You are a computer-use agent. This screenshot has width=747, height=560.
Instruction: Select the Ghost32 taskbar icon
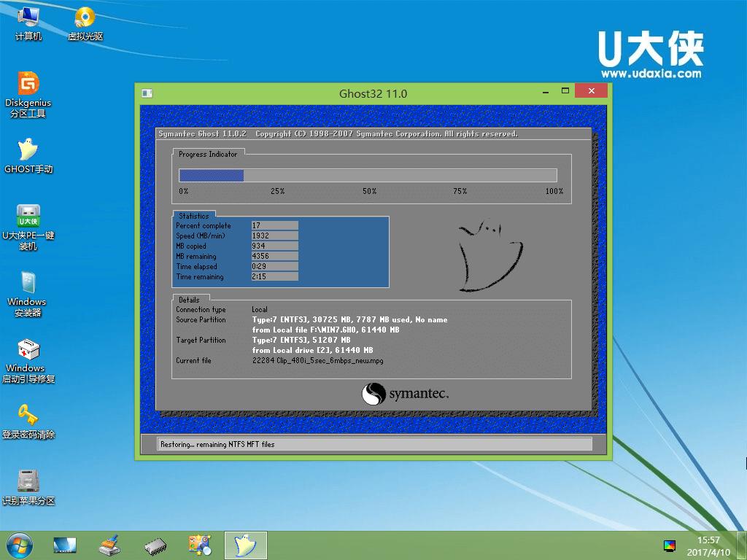245,545
